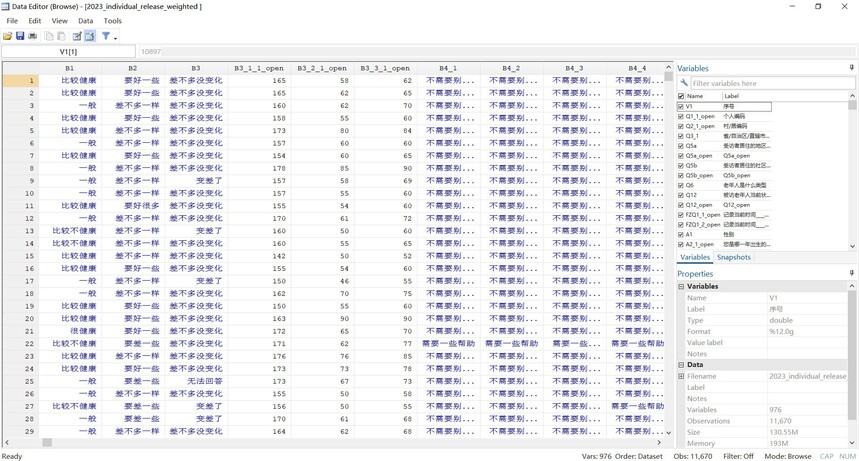This screenshot has width=859, height=461.
Task: Click the Data Editor Browse mode icon
Action: click(89, 37)
